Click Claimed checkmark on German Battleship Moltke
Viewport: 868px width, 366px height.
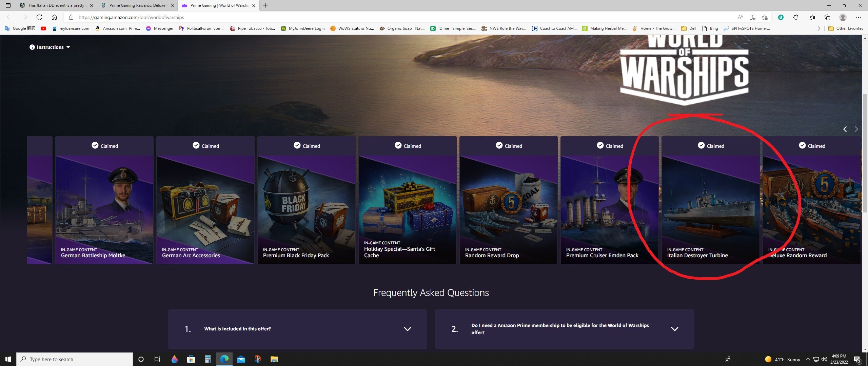pyautogui.click(x=95, y=145)
